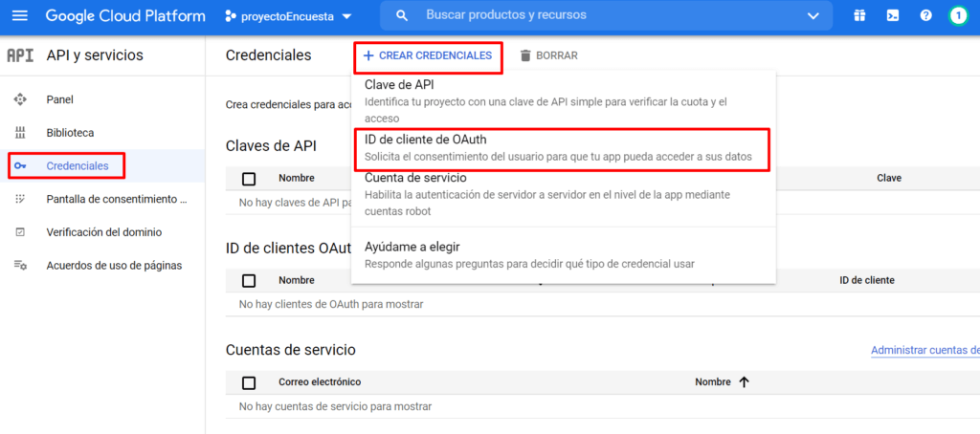
Task: Sort by Nombre ascending arrow
Action: (744, 382)
